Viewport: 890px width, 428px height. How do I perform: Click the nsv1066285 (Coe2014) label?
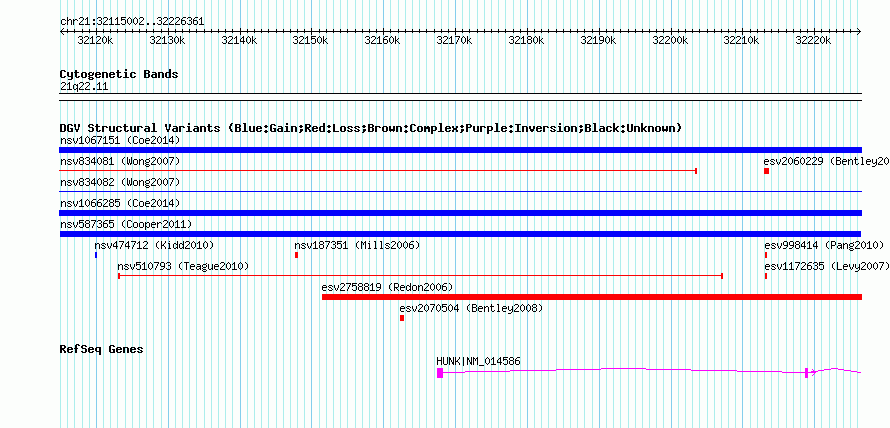click(x=120, y=204)
